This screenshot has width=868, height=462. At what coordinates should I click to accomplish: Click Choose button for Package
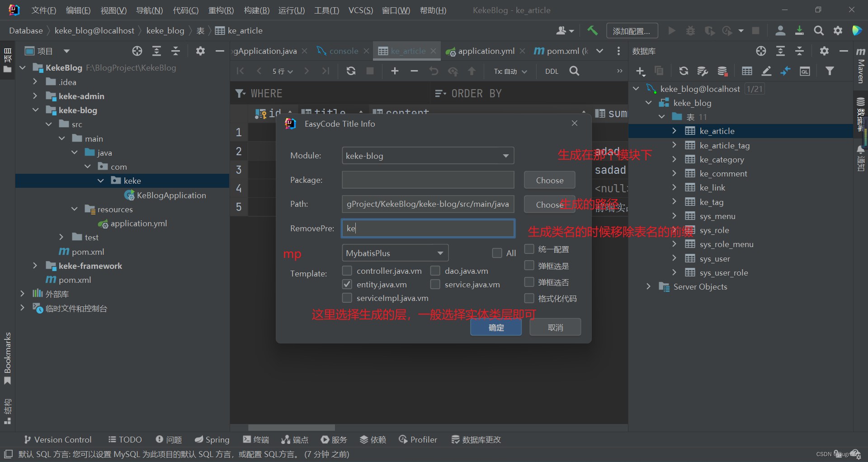(x=549, y=180)
